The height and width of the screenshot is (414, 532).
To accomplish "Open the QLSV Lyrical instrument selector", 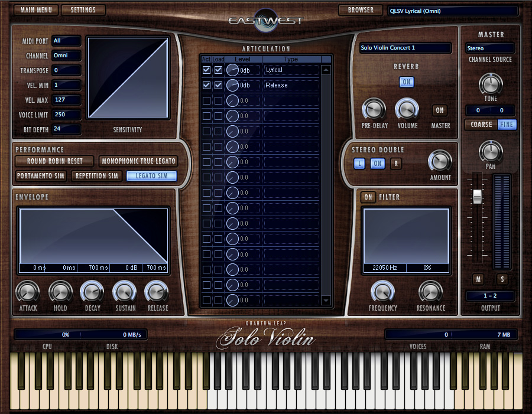I will pyautogui.click(x=453, y=11).
